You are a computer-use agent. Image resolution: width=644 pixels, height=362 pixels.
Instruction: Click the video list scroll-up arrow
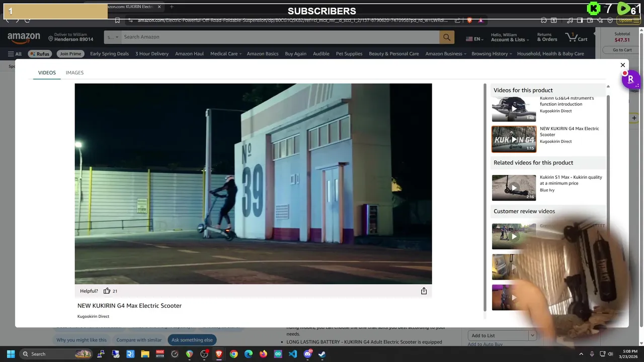(x=608, y=87)
